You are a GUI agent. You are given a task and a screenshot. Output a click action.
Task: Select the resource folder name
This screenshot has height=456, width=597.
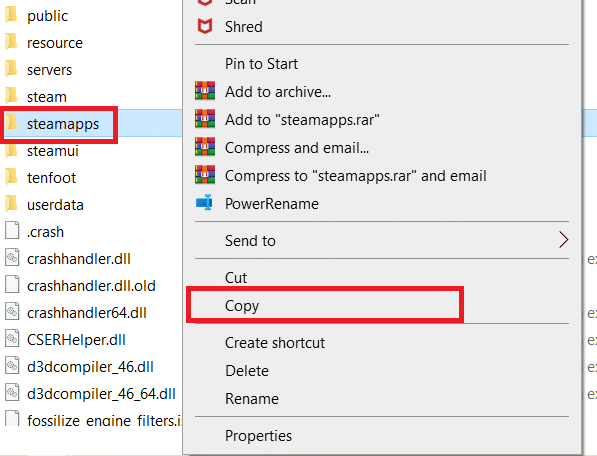click(x=55, y=43)
